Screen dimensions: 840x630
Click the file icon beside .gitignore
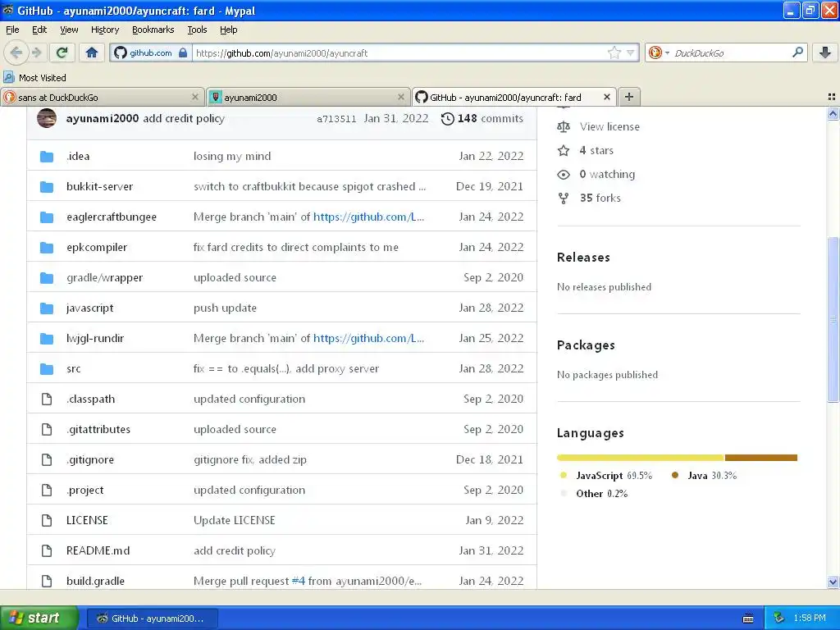pos(47,459)
